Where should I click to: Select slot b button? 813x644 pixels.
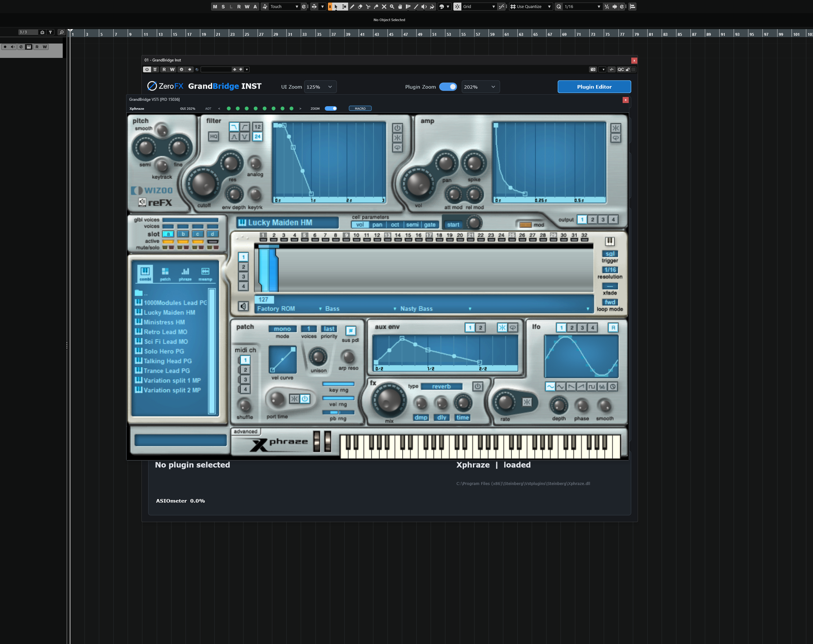tap(183, 234)
